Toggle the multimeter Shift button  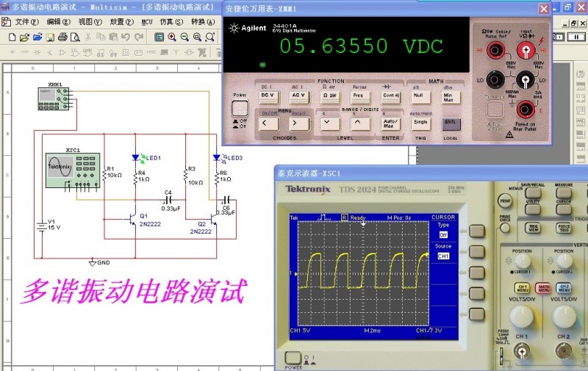[449, 123]
